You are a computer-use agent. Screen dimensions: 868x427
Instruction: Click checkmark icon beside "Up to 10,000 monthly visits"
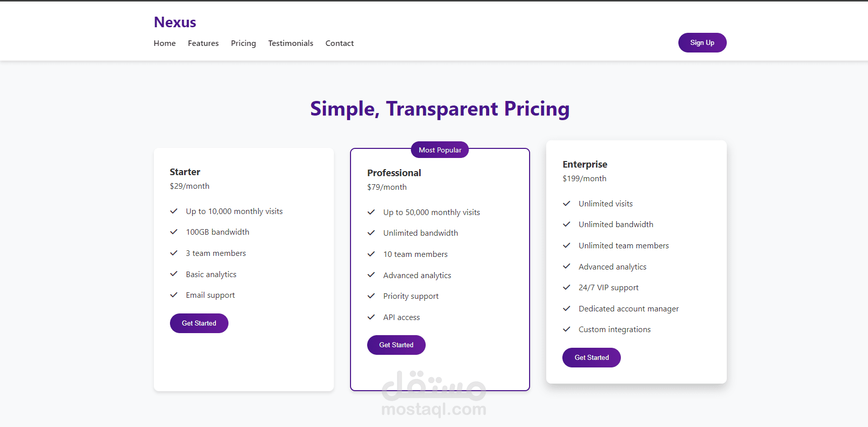click(174, 211)
